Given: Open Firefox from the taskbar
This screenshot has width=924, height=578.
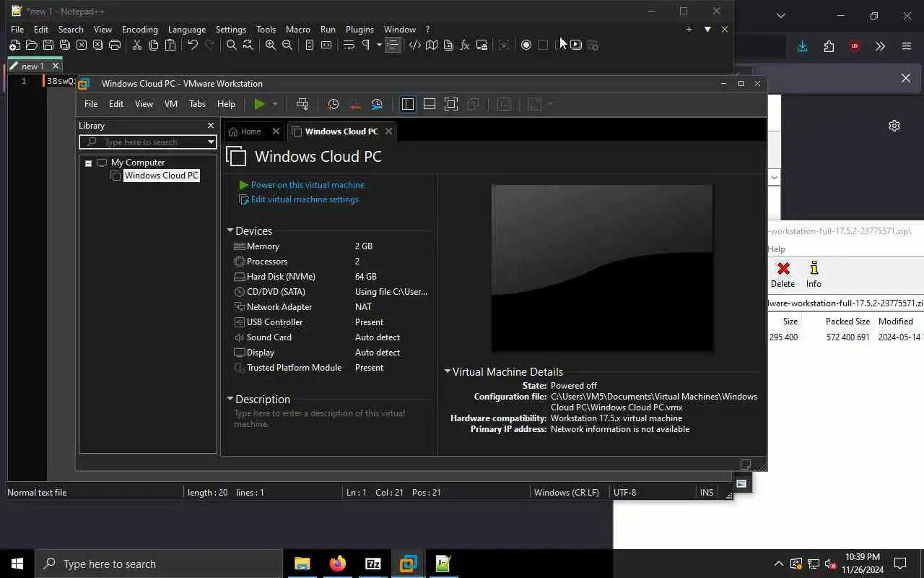Looking at the screenshot, I should coord(338,564).
